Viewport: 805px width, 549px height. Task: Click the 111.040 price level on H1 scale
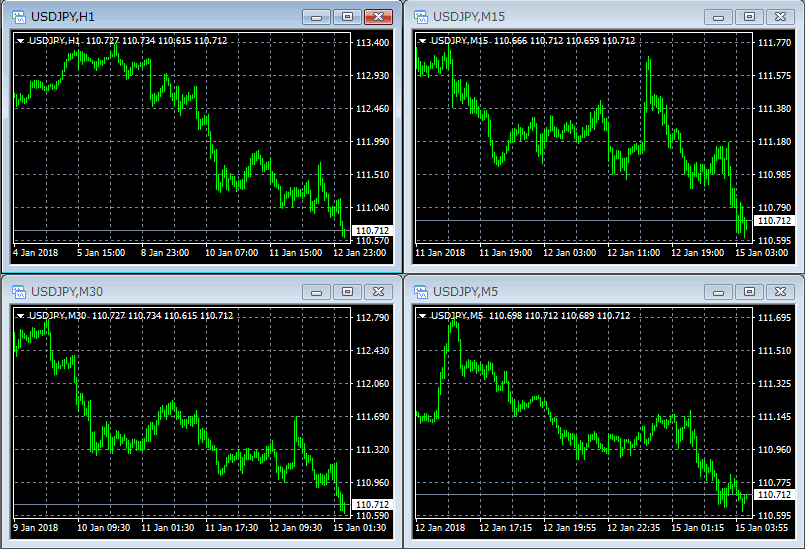(373, 208)
